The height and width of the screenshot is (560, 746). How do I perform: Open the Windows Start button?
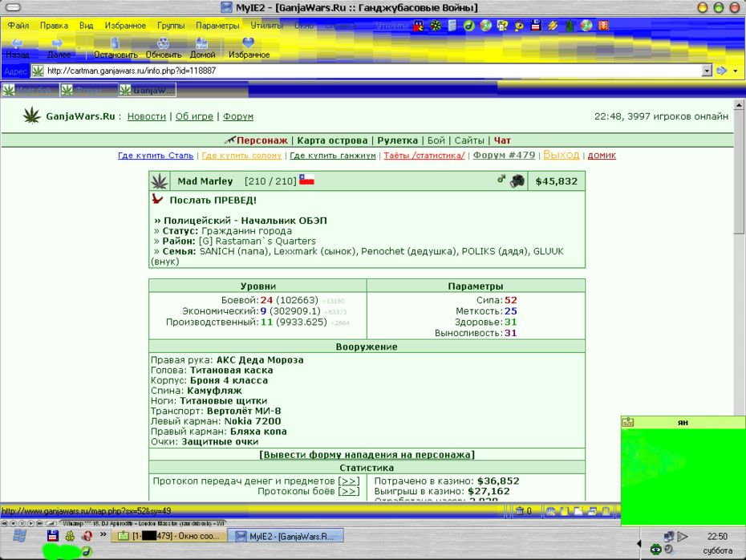(19, 536)
